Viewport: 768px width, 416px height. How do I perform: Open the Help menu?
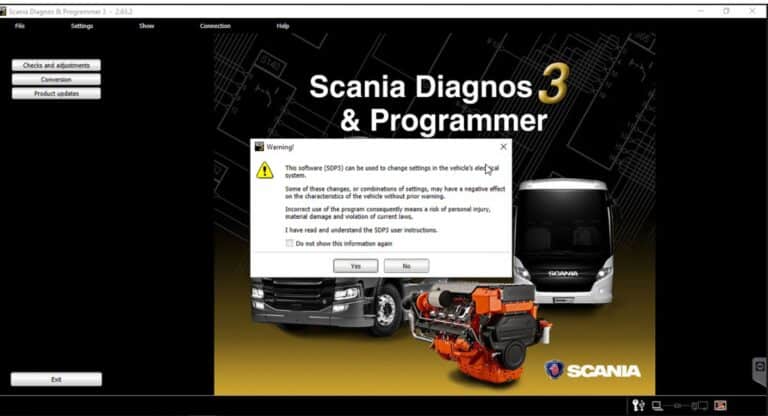(x=283, y=26)
